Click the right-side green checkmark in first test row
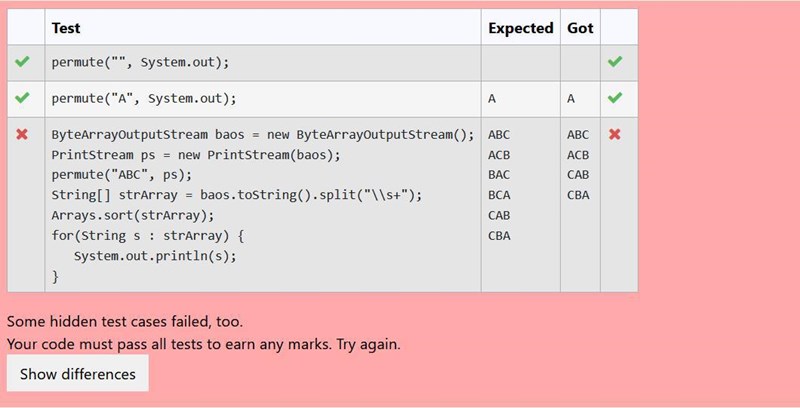Viewport: 800px width, 408px height. pos(615,62)
